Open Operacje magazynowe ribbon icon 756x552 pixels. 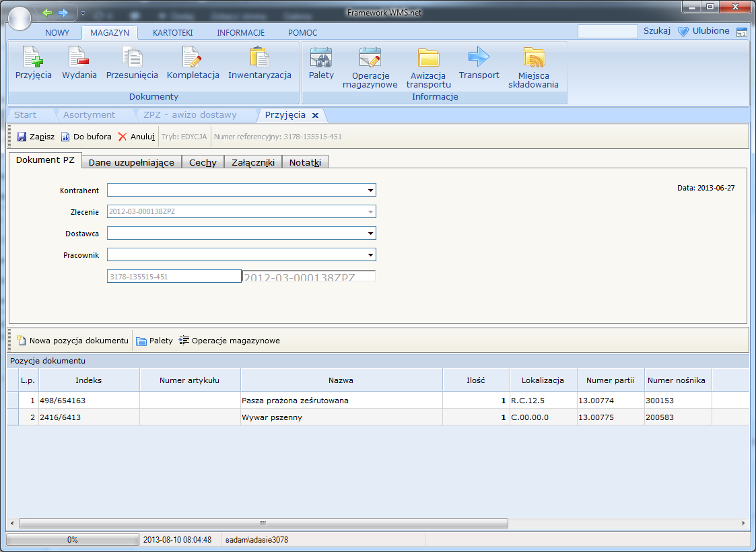click(x=370, y=67)
